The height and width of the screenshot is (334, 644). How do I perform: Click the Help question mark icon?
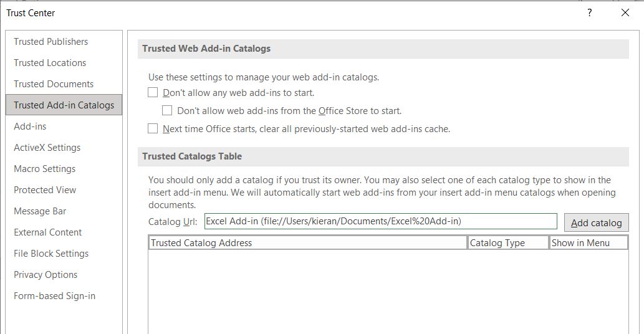[x=589, y=12]
